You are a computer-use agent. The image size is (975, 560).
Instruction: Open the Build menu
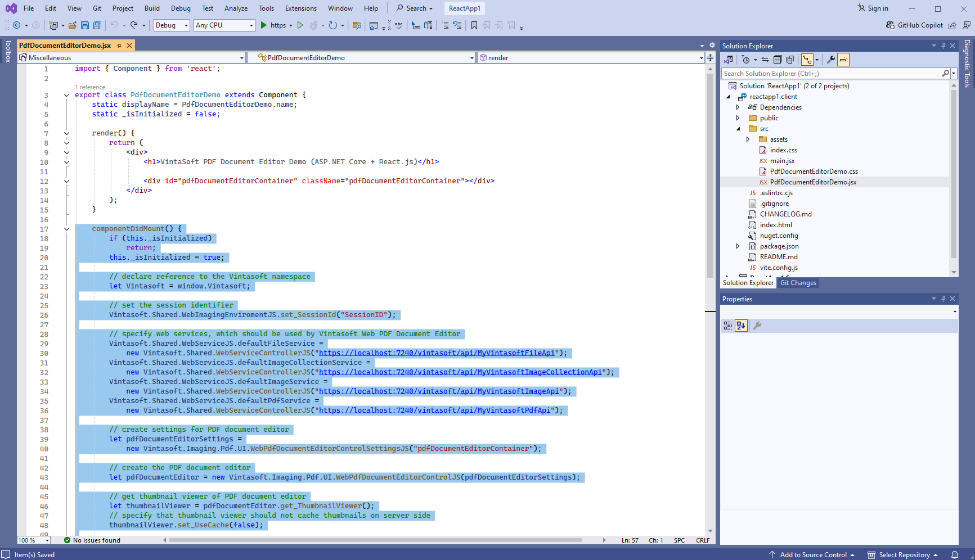coord(152,8)
